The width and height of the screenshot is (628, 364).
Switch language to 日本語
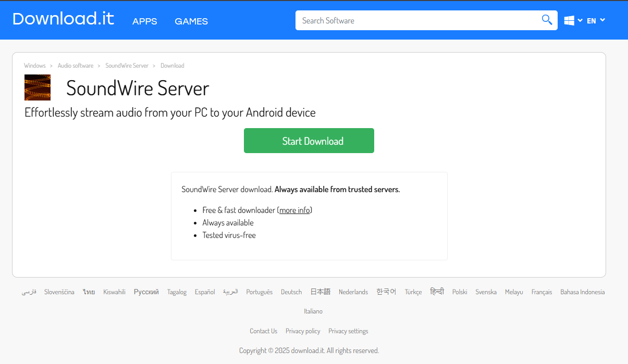tap(321, 292)
